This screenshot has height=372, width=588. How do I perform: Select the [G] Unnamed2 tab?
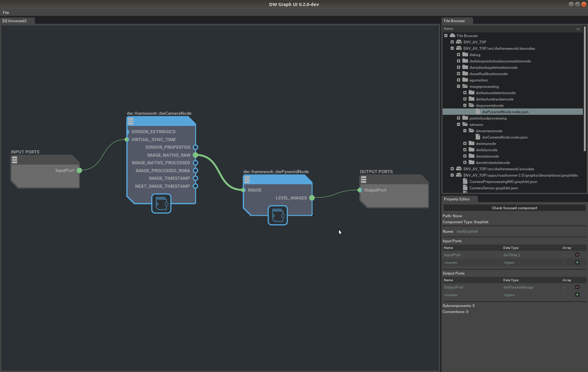(x=15, y=21)
